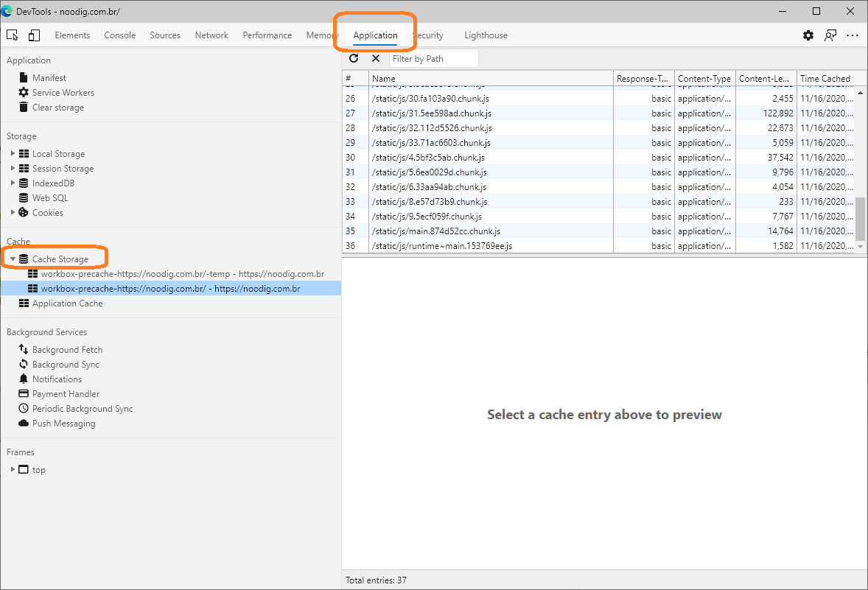Switch to the Console tab

(x=119, y=35)
